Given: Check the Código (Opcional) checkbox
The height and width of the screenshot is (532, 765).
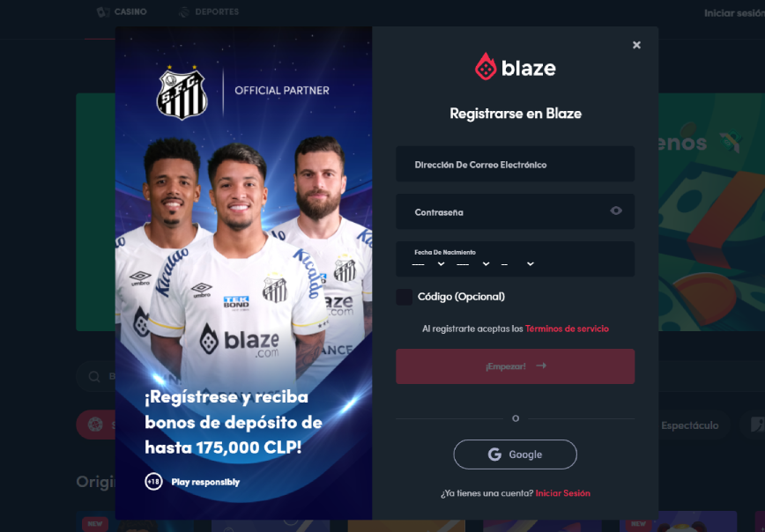Looking at the screenshot, I should click(x=404, y=297).
